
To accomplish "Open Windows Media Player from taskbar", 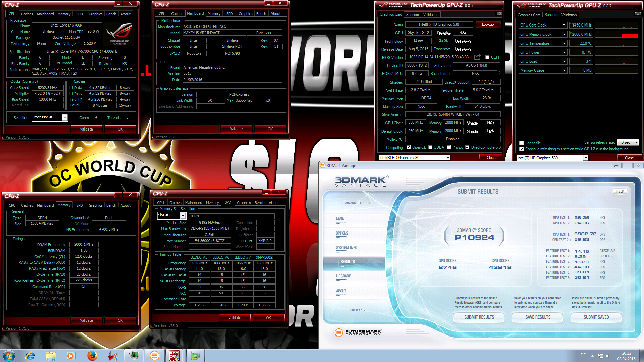I will click(x=70, y=356).
